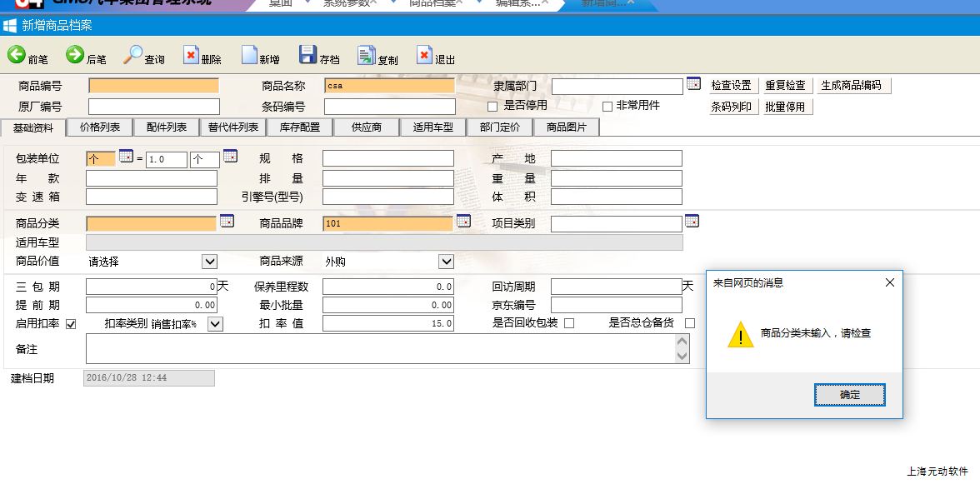Image resolution: width=980 pixels, height=484 pixels.
Task: Enable the 非常用件 checkbox
Action: point(607,107)
